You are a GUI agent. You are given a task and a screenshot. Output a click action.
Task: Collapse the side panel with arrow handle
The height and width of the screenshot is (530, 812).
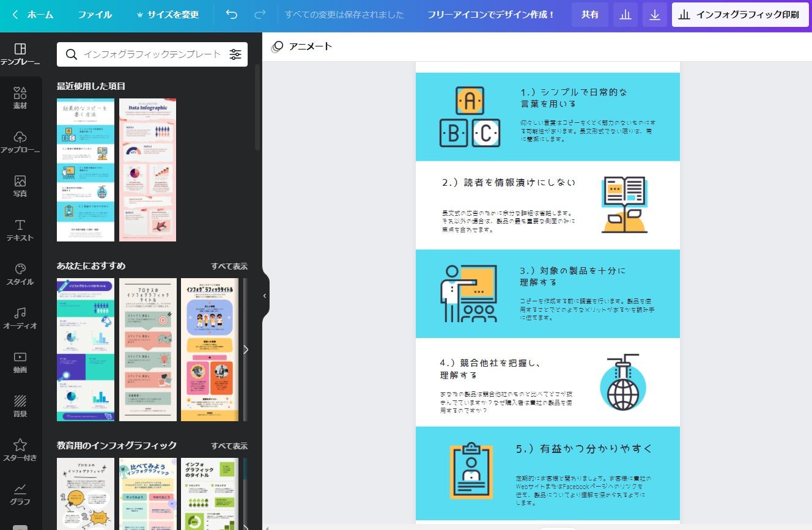click(x=265, y=296)
